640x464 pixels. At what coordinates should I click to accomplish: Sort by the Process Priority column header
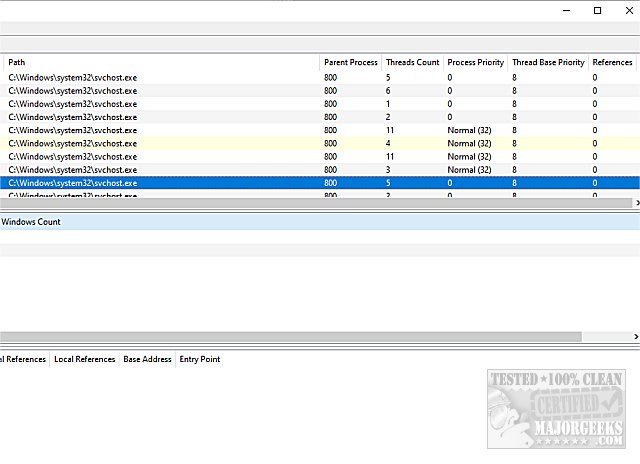pos(476,62)
